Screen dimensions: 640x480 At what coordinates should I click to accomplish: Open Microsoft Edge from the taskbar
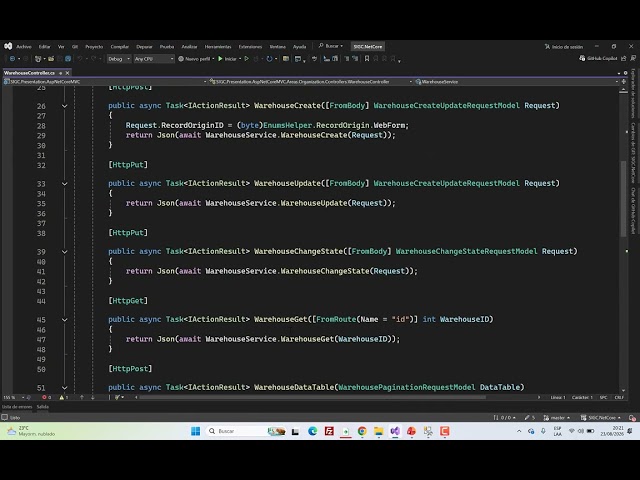pyautogui.click(x=313, y=431)
